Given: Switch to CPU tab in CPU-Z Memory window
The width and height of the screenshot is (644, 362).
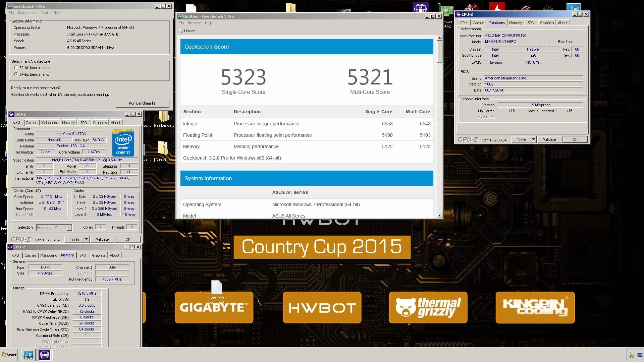Looking at the screenshot, I should tap(16, 255).
